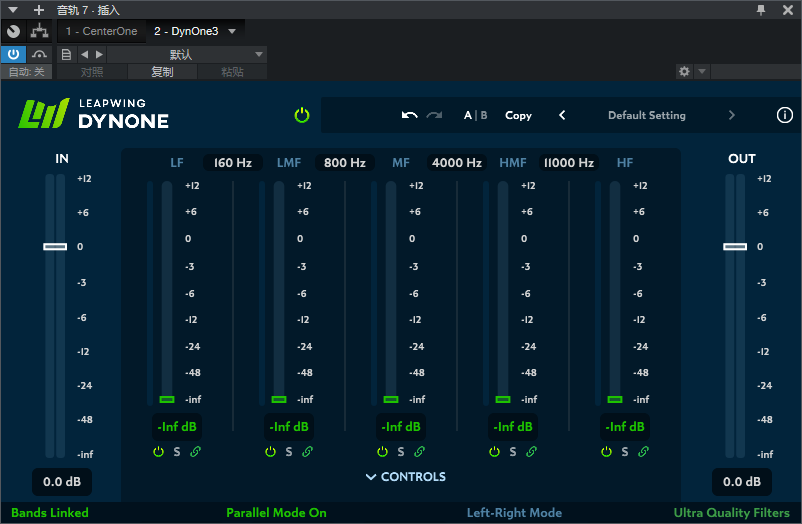Switch to next preset with right chevron
802x524 pixels.
pyautogui.click(x=731, y=115)
